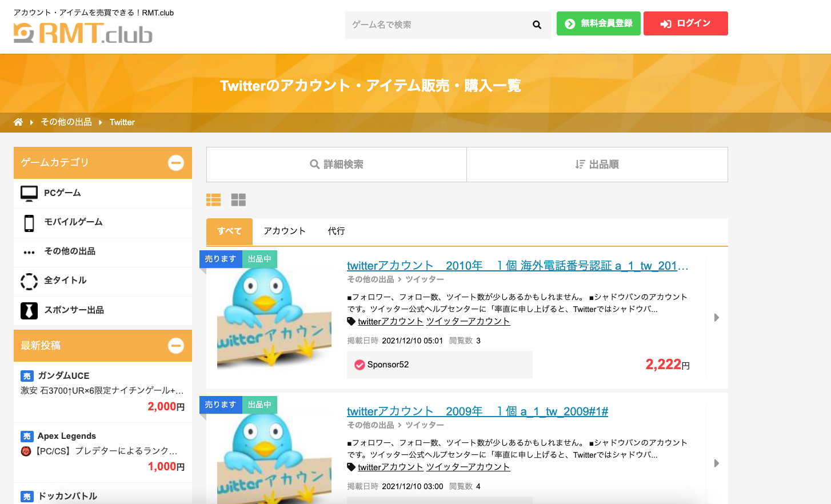Click その他の出品 in the breadcrumb
This screenshot has height=504, width=831.
point(66,122)
